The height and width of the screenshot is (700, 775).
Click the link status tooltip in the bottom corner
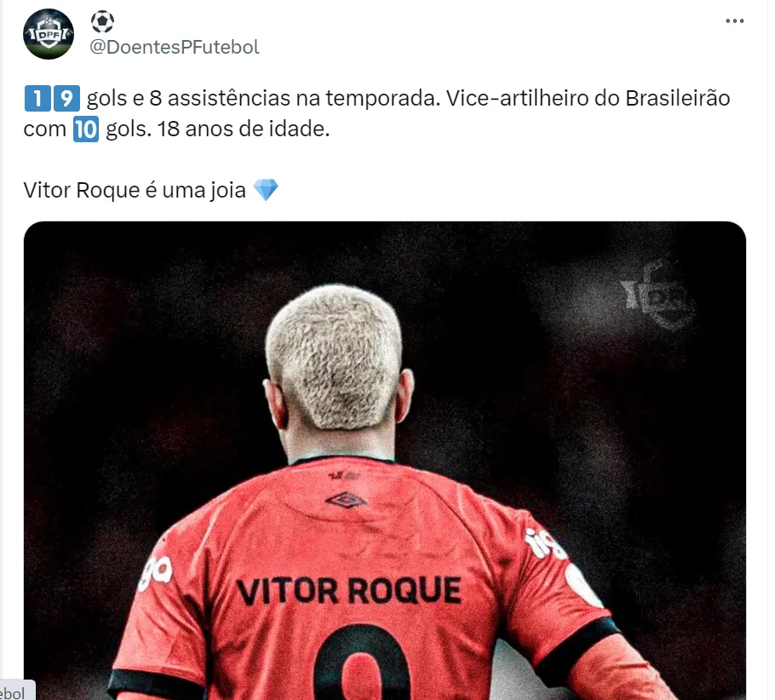(x=17, y=691)
